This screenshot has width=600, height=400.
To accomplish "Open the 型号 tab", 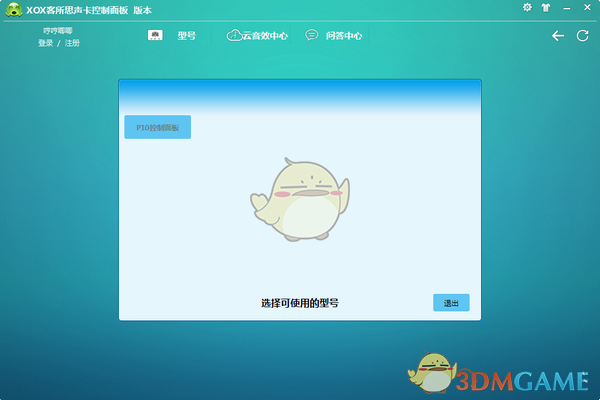I will pyautogui.click(x=187, y=36).
